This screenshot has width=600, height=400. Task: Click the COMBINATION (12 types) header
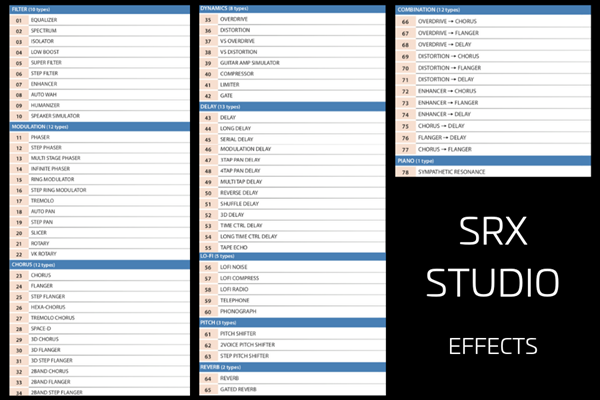click(x=493, y=10)
